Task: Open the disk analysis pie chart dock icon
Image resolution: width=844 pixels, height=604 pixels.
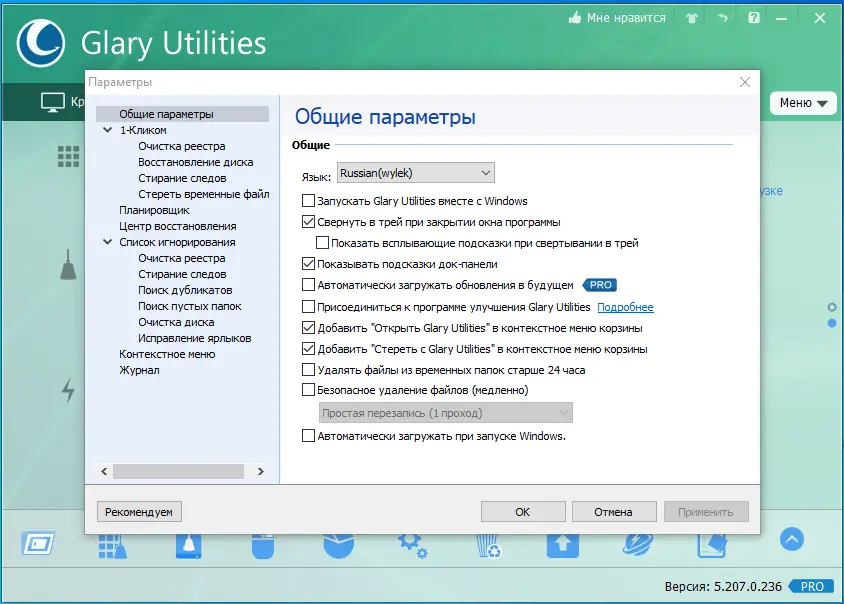Action: (339, 546)
